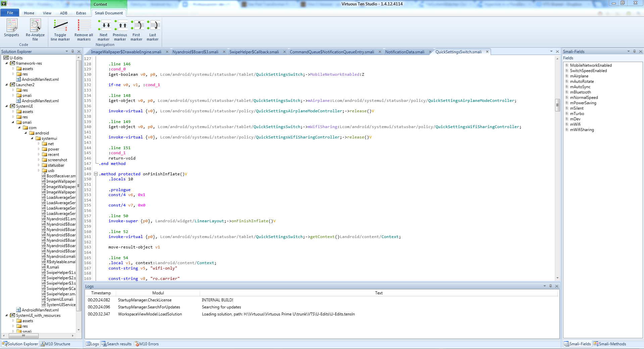Switch to the View ribbon tab

47,13
